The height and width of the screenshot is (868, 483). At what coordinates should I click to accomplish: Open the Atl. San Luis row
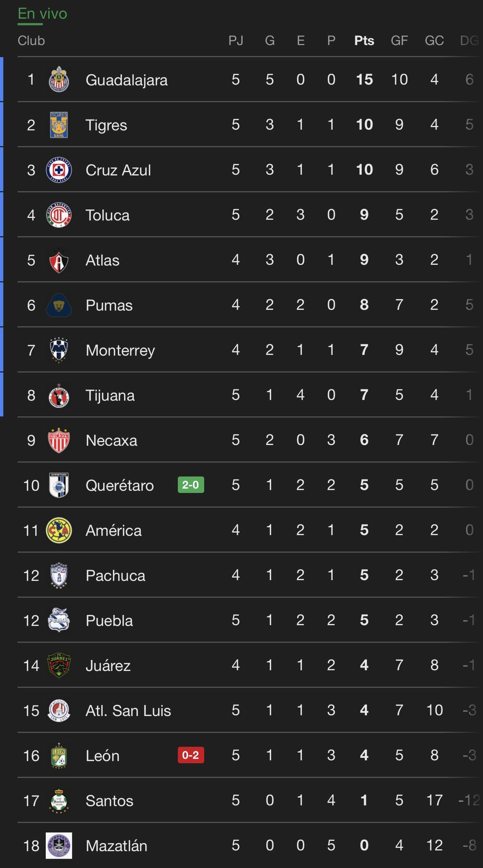[128, 711]
